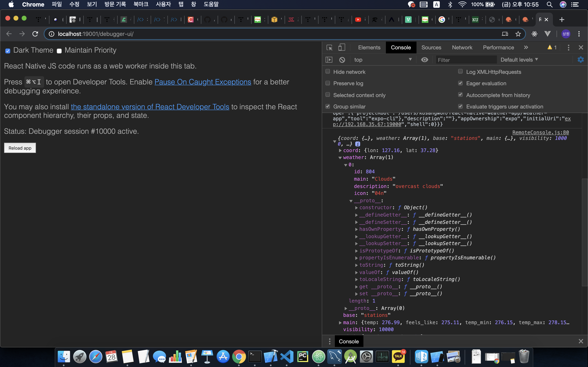This screenshot has width=588, height=367.
Task: Click the console Filter input field
Action: [465, 60]
